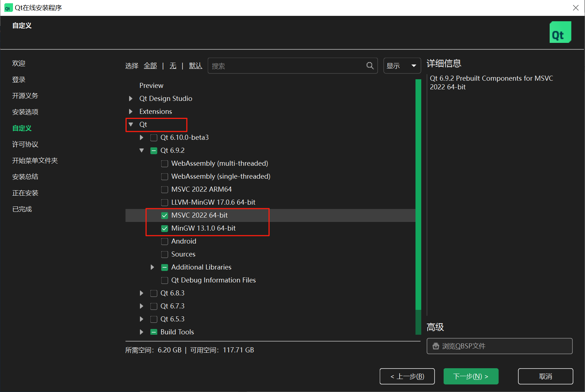The image size is (585, 392).
Task: Close the Qt installer window
Action: point(576,8)
